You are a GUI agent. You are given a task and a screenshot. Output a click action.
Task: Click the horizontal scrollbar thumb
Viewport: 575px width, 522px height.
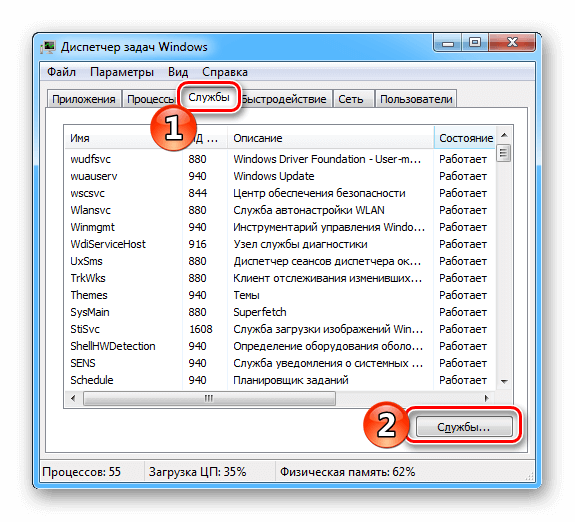coord(209,398)
